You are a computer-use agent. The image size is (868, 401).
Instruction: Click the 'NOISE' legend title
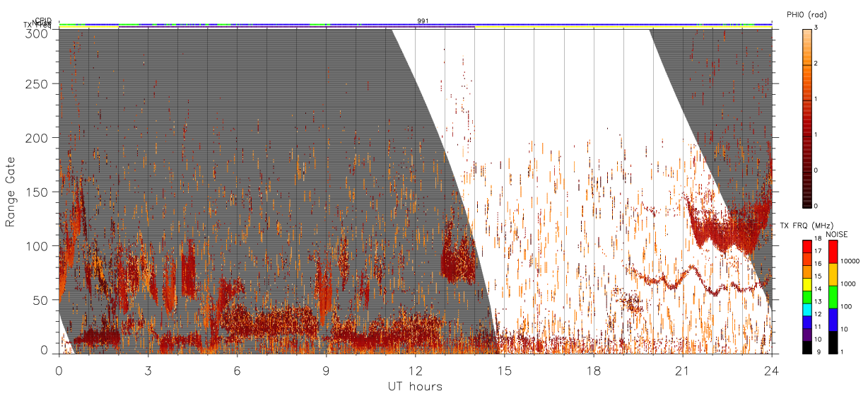837,234
